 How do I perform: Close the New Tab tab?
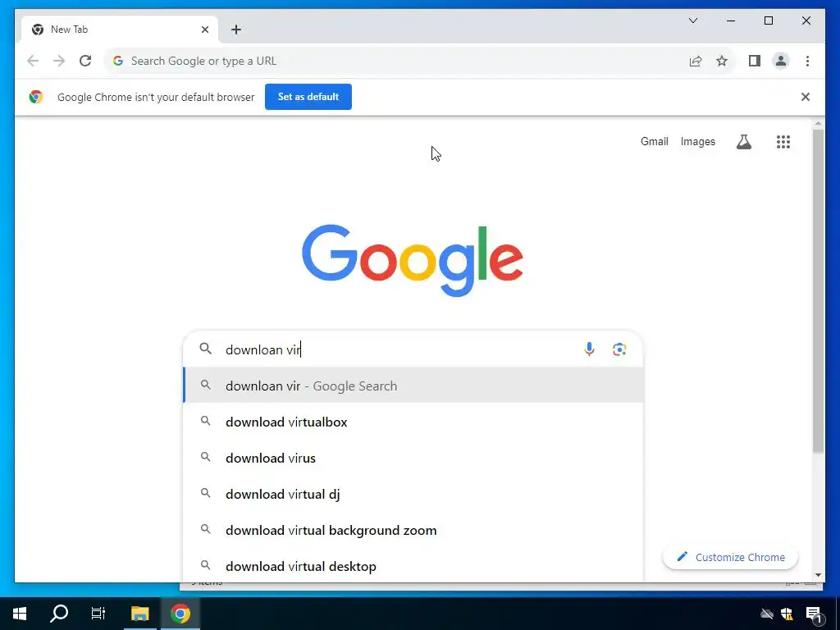point(204,30)
